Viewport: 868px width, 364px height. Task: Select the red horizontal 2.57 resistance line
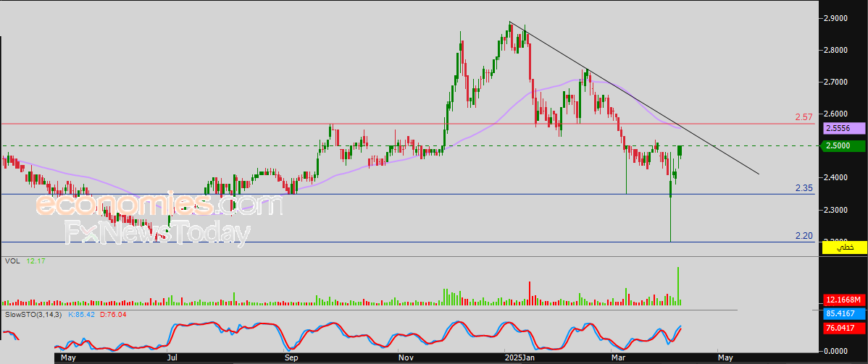[407, 124]
